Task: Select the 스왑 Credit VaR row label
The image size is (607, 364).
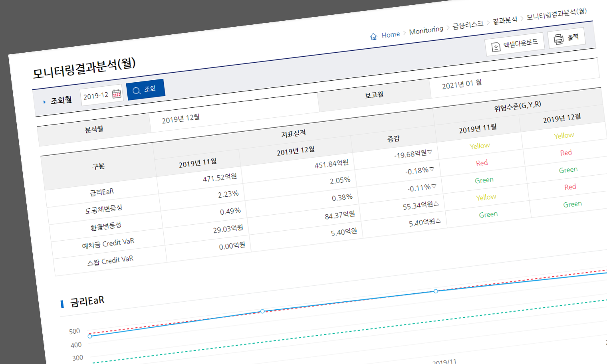Action: click(110, 261)
